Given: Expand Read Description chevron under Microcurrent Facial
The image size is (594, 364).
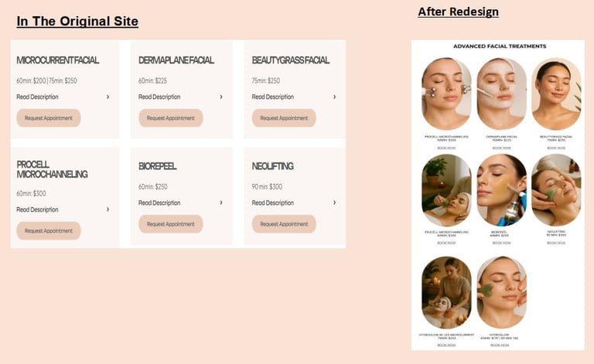Looking at the screenshot, I should pos(108,97).
